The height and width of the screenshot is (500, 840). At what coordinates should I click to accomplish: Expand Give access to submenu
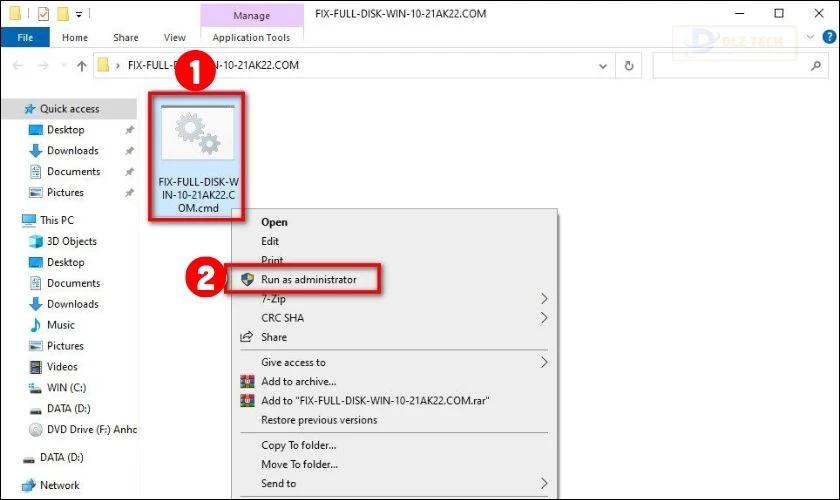(x=293, y=362)
